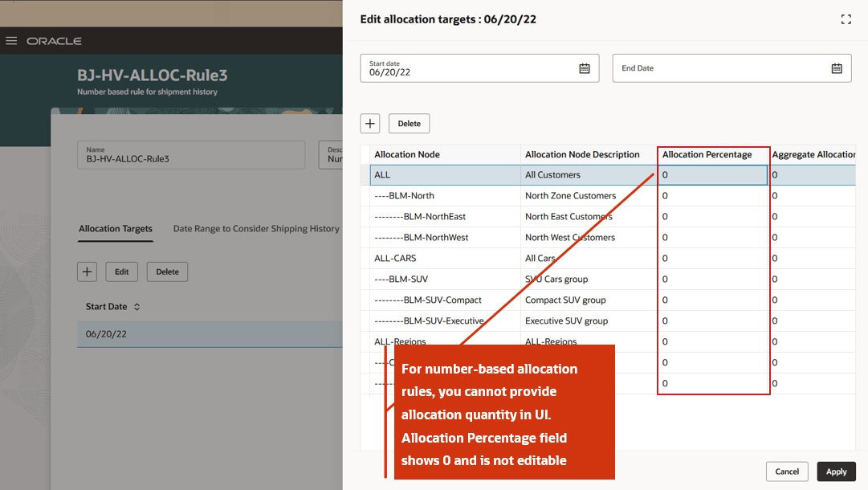Click the Allocation Percentage cell for ALL row
This screenshot has height=490, width=868.
[713, 174]
